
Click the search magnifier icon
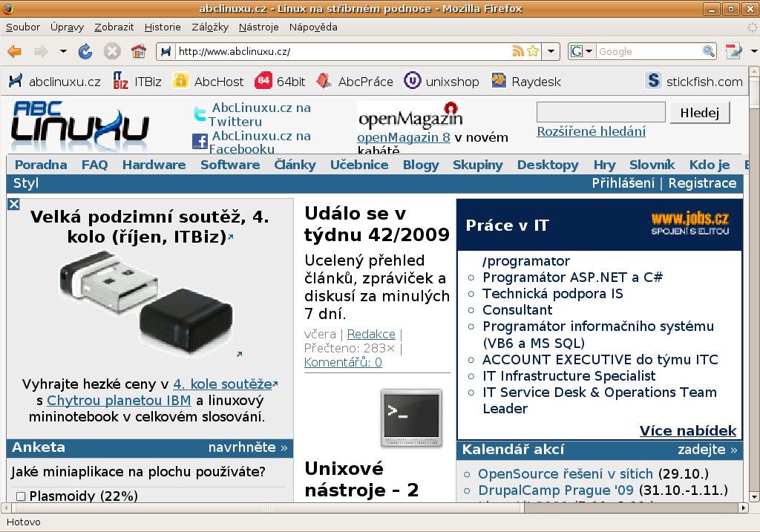point(708,51)
